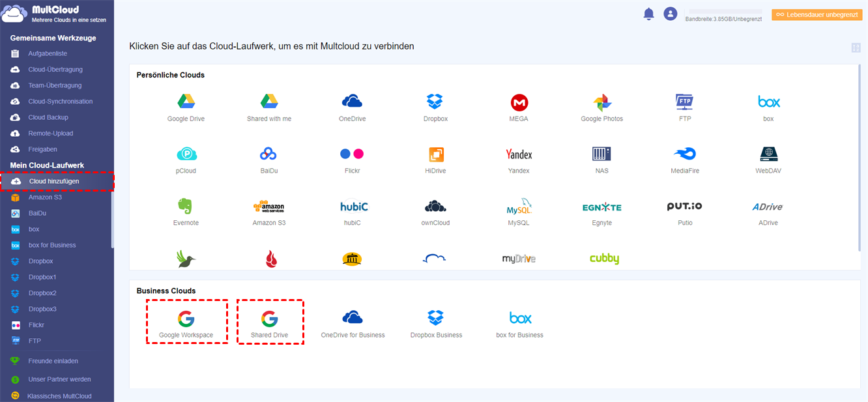Open Cloud-Übertragung in sidebar
This screenshot has width=868, height=402.
[57, 69]
